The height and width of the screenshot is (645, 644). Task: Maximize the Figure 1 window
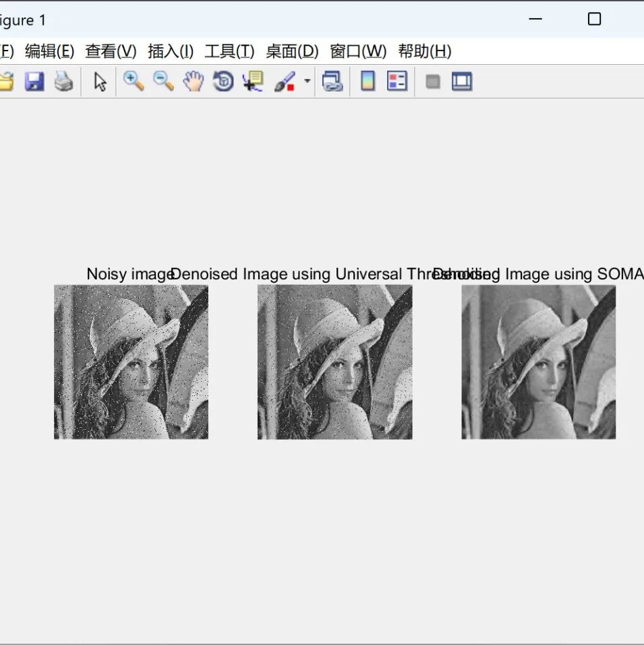pos(594,19)
